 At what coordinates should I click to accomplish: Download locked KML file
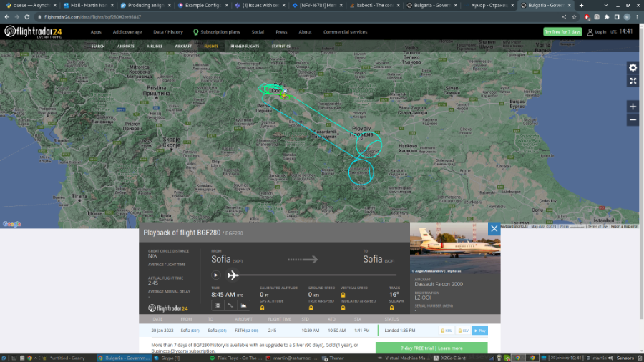click(447, 331)
